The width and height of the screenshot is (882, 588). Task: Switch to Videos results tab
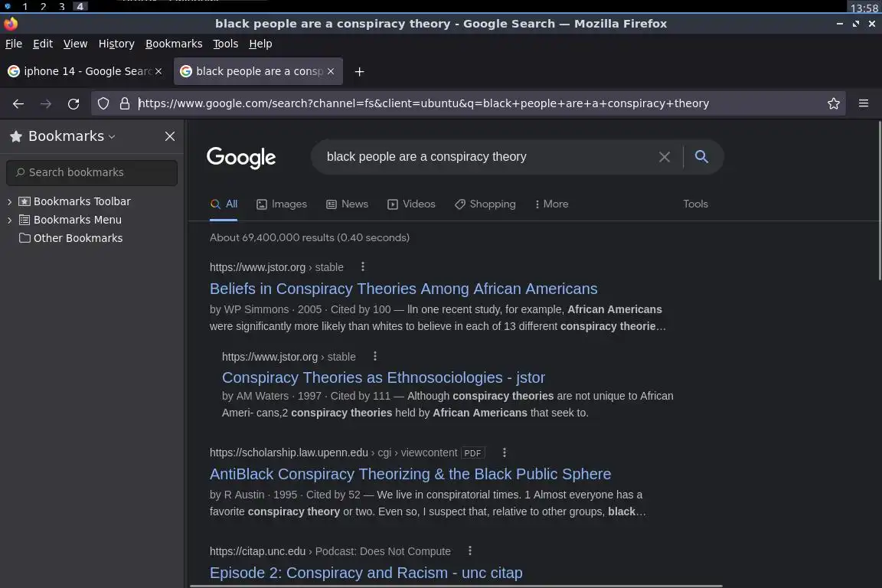pos(411,204)
